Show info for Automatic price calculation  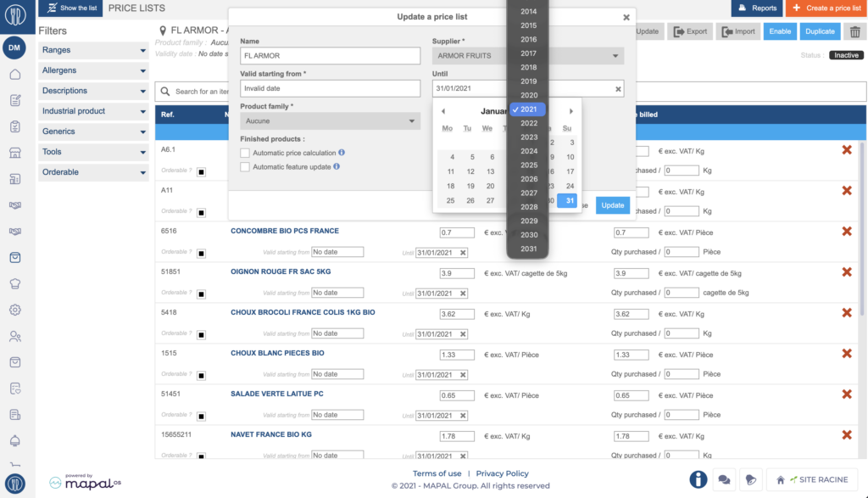point(342,153)
